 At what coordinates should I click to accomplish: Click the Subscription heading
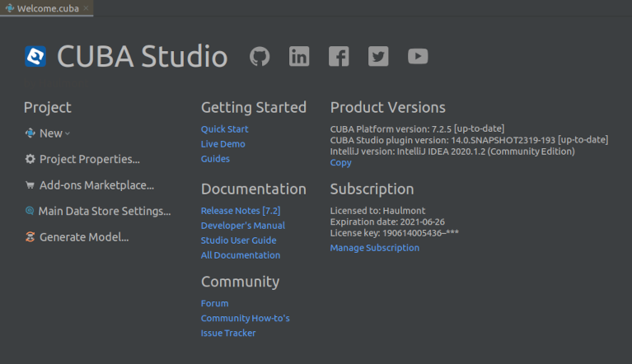click(372, 189)
